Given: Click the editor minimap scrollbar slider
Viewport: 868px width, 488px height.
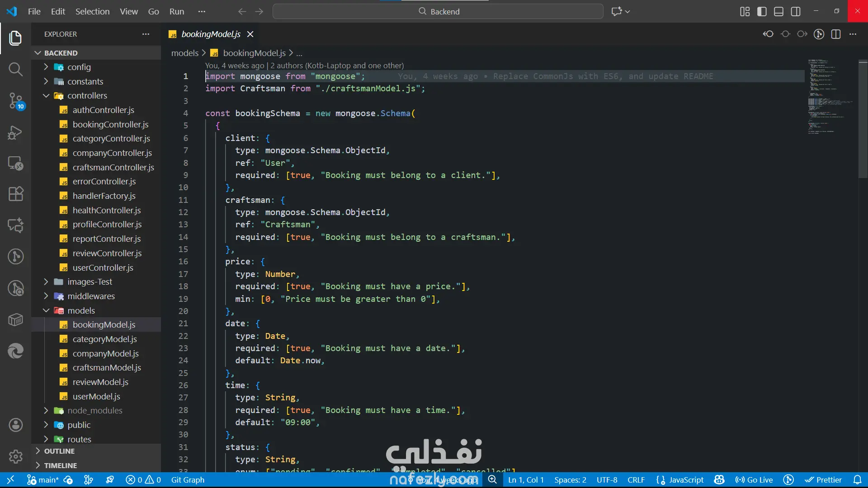Looking at the screenshot, I should (x=863, y=120).
